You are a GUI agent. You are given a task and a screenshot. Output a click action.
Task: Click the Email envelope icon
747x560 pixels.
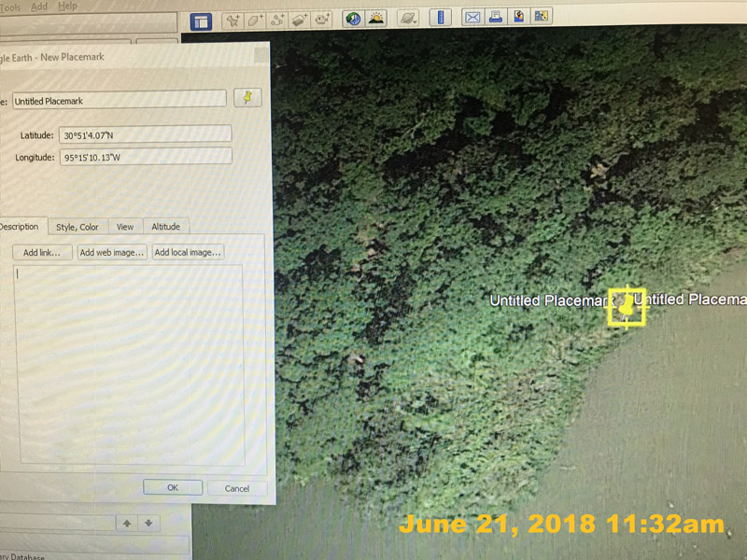pos(472,17)
